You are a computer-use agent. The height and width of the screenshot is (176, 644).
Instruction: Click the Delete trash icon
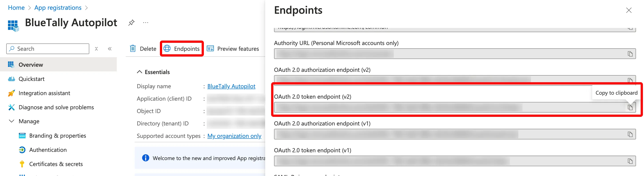coord(133,48)
